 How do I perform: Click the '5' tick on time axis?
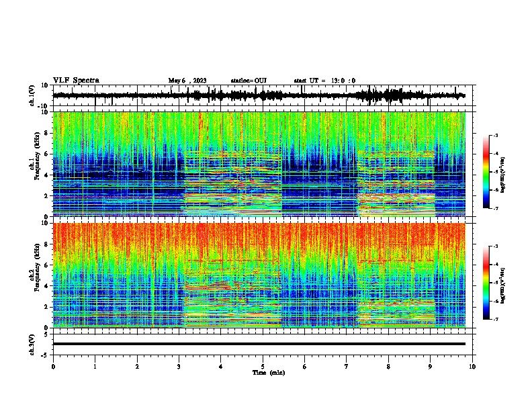263,367
